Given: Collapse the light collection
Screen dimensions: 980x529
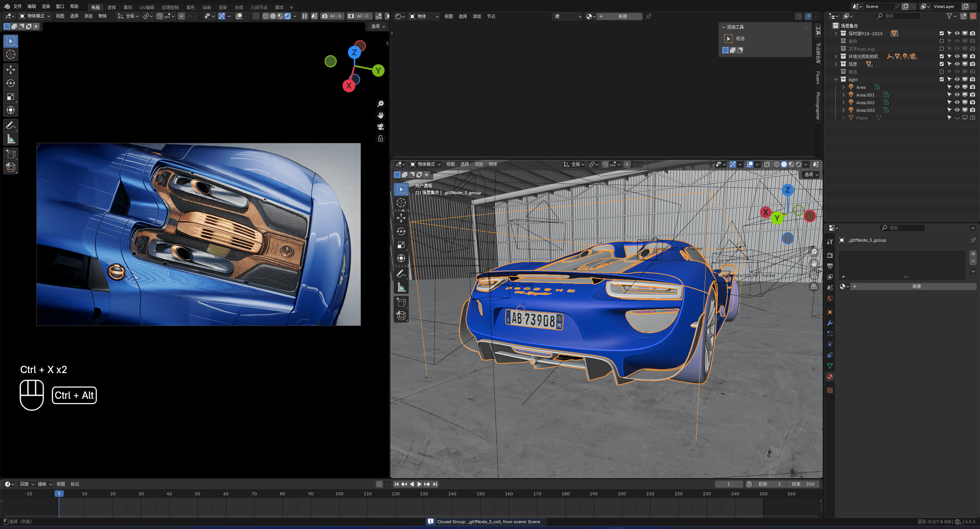Looking at the screenshot, I should point(836,79).
